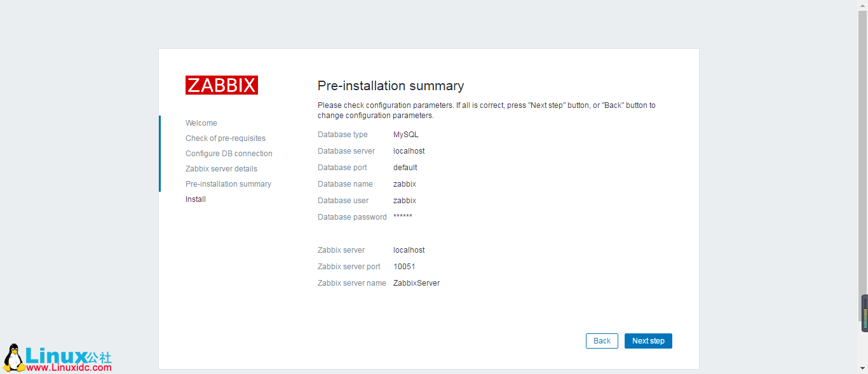
Task: Click the Install step in sidebar
Action: click(196, 199)
